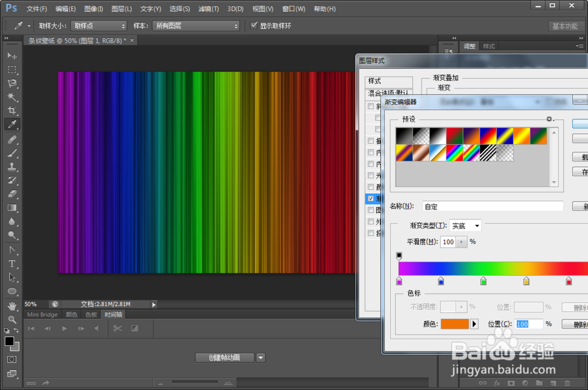Screen dimensions: 588x390
Task: Select the Zoom tool in the toolbox
Action: 12,319
